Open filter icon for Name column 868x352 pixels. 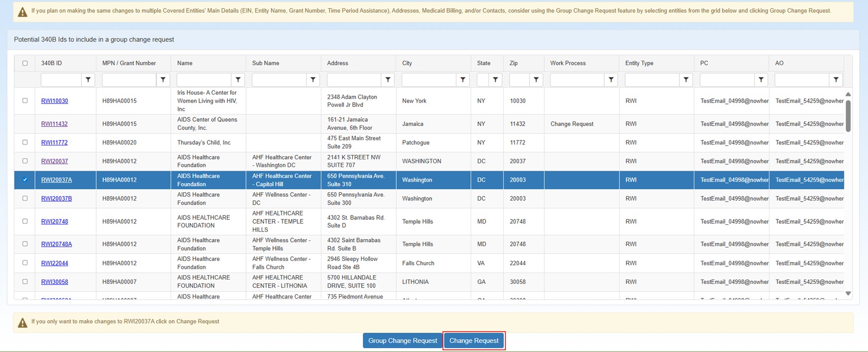coord(238,80)
